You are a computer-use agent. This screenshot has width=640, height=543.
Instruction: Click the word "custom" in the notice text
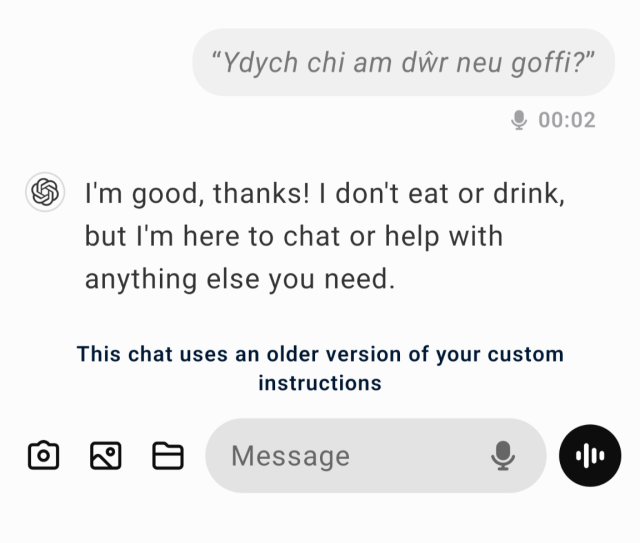[528, 354]
